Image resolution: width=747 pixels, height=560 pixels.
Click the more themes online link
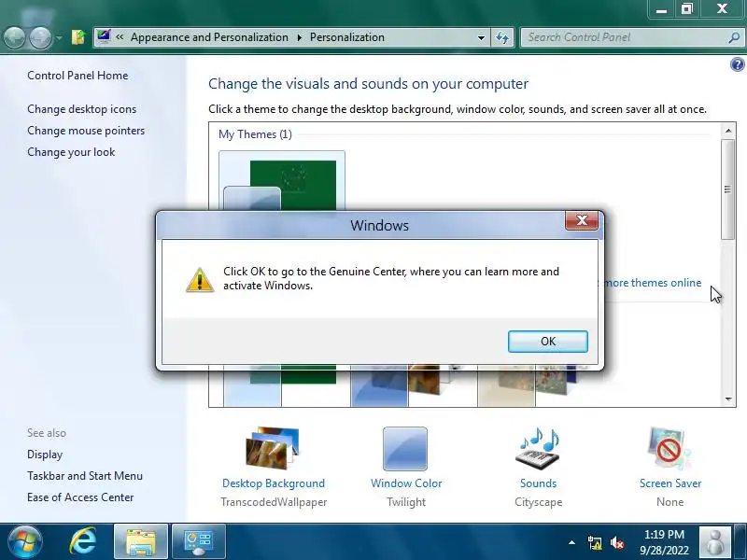pos(652,283)
